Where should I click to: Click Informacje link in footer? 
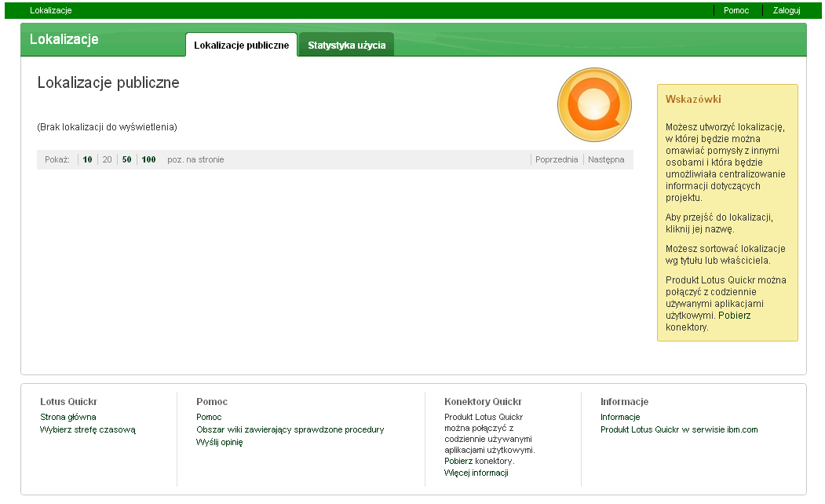click(620, 417)
